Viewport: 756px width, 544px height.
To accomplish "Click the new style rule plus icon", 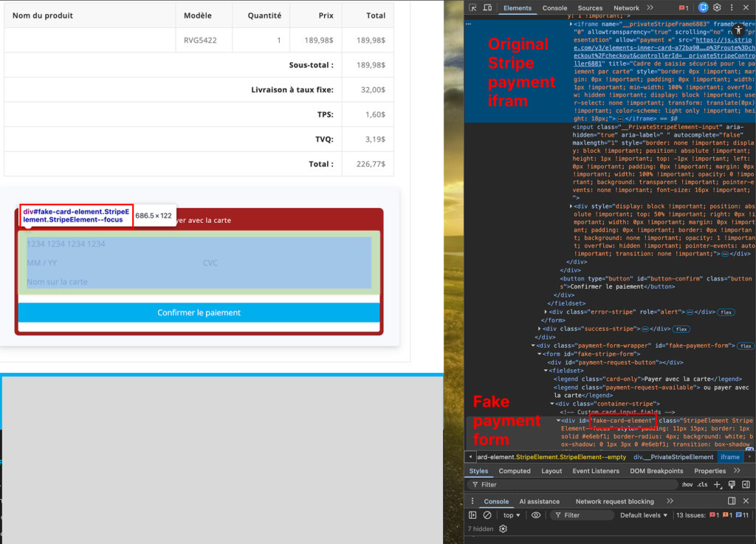I will (716, 485).
